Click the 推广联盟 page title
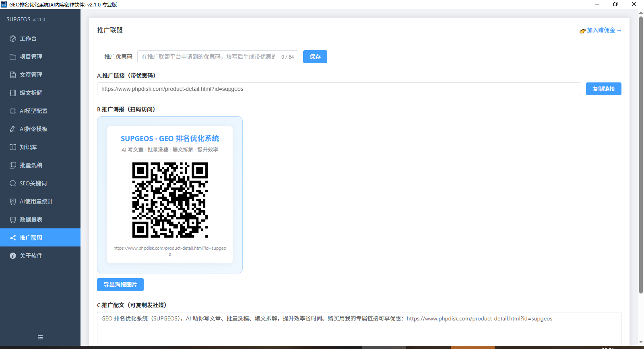This screenshot has width=644, height=349. (110, 30)
